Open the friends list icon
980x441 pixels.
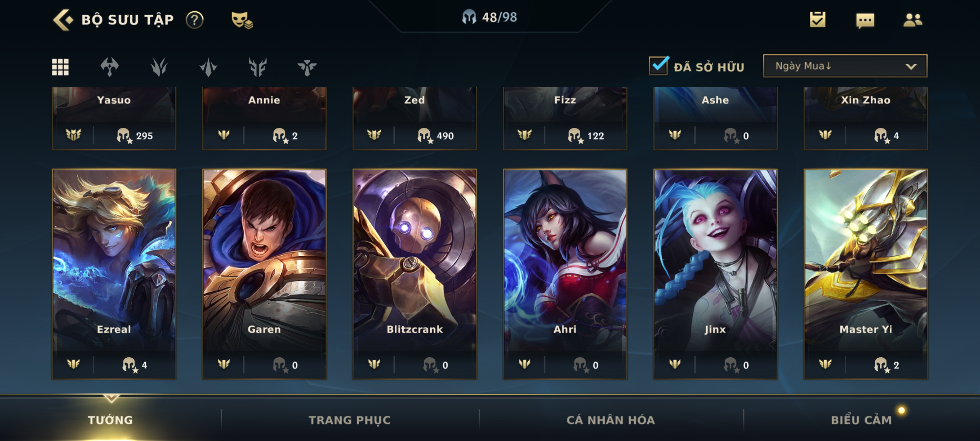coord(912,20)
